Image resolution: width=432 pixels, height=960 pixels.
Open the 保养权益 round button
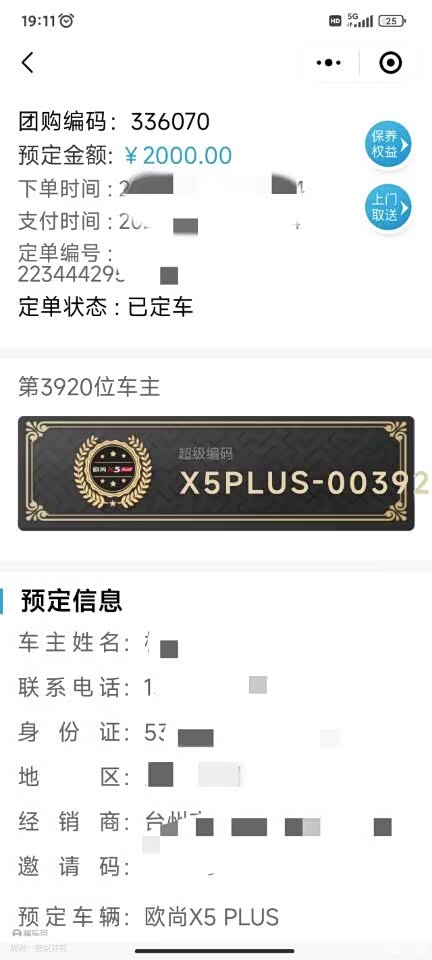[x=387, y=144]
